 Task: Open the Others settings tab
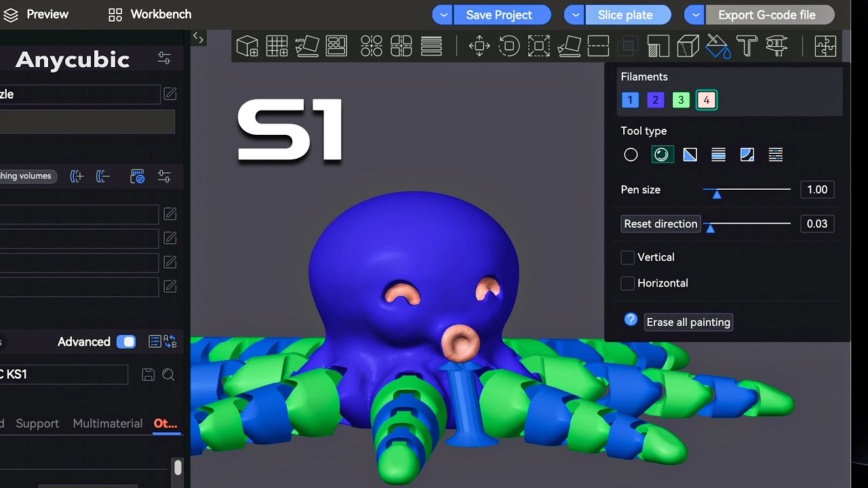coord(165,424)
